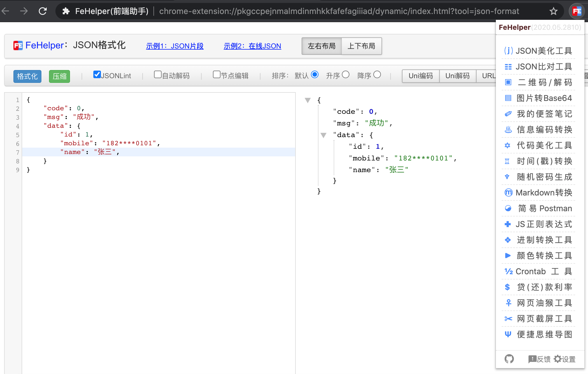The image size is (588, 374).
Task: Click "张三" value in formatted output
Action: [x=397, y=170]
